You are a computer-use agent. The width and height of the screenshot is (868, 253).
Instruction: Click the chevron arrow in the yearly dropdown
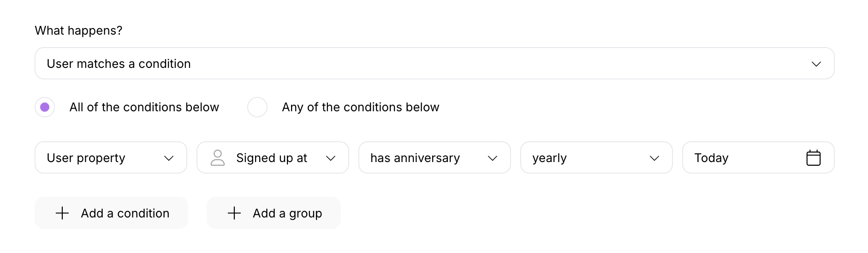(x=654, y=158)
